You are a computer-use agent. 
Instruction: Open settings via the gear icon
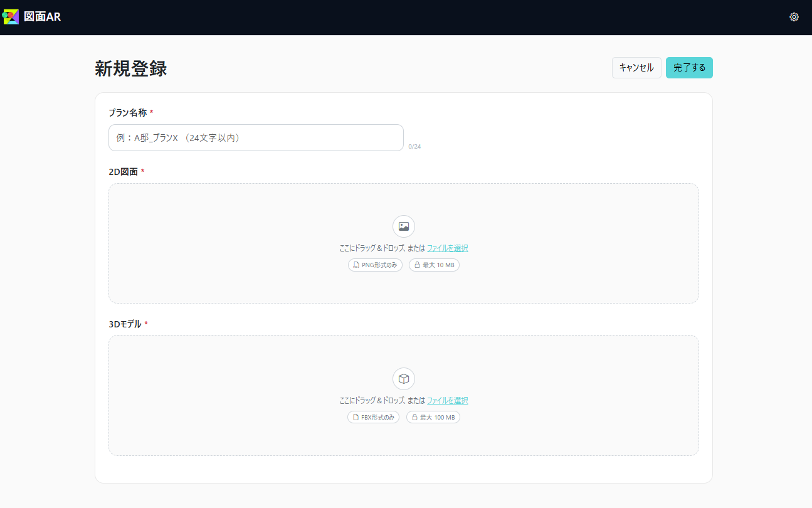pos(794,17)
